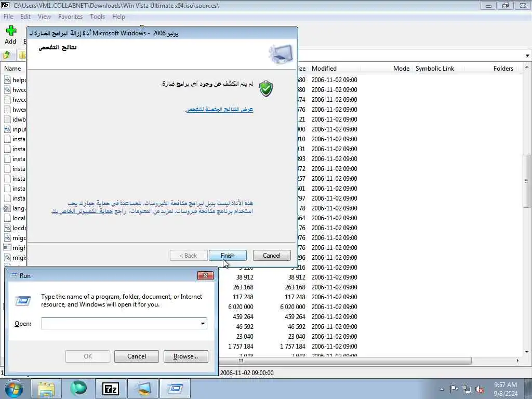This screenshot has height=399, width=532.
Task: Close the Run dialog with red X
Action: (x=205, y=275)
